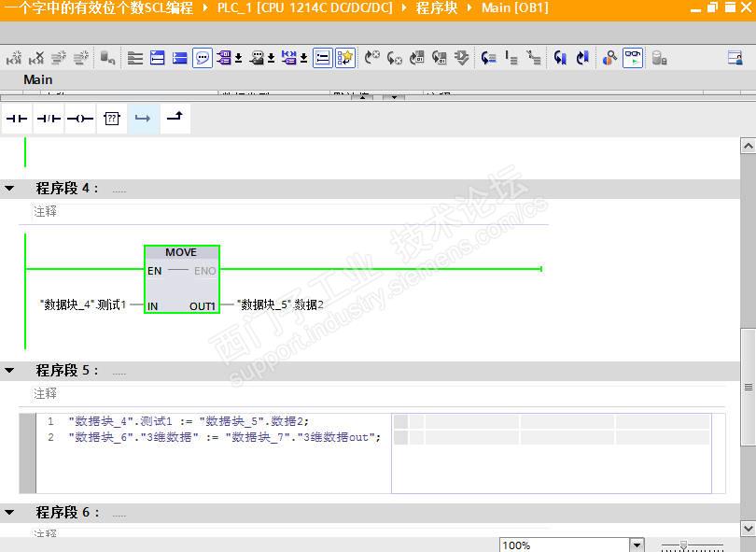Click project name breadcrumb 一个字中的有效位个数SCL编程
756x552 pixels.
coord(98,8)
